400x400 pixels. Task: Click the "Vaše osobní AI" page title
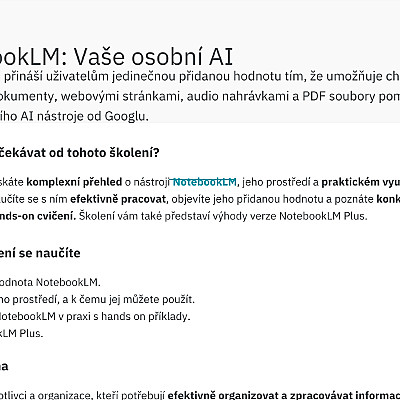153,57
